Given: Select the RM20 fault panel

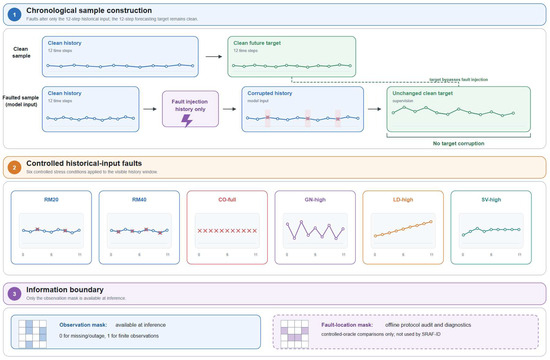Looking at the screenshot, I should pos(51,227).
